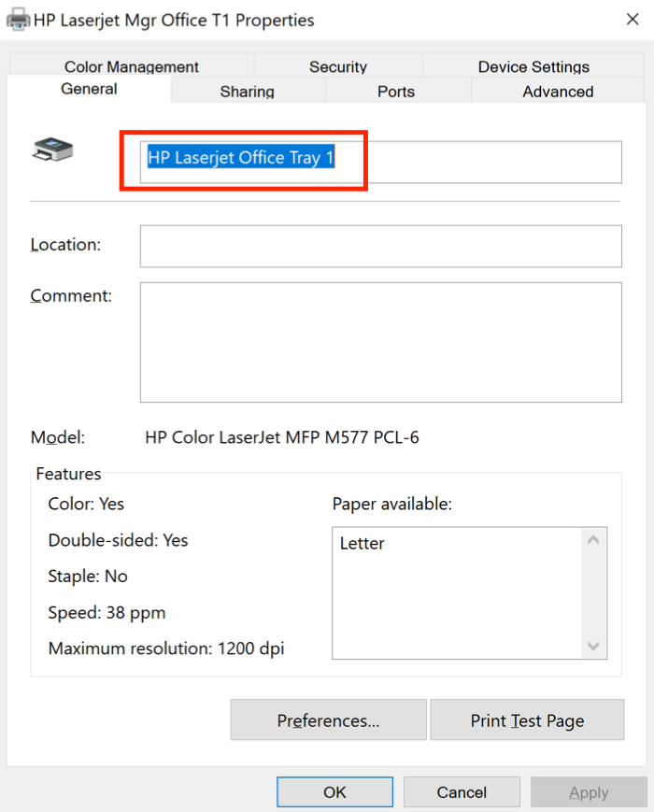Print a test page

click(x=527, y=719)
